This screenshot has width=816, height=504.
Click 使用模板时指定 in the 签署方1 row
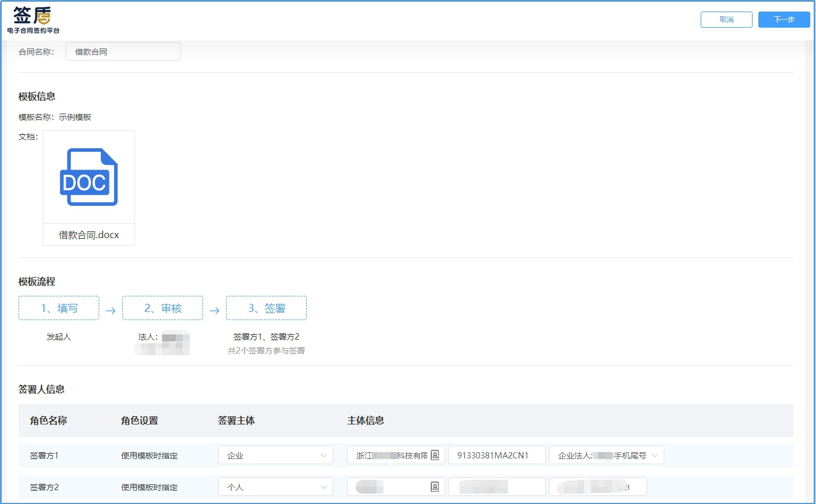click(149, 456)
